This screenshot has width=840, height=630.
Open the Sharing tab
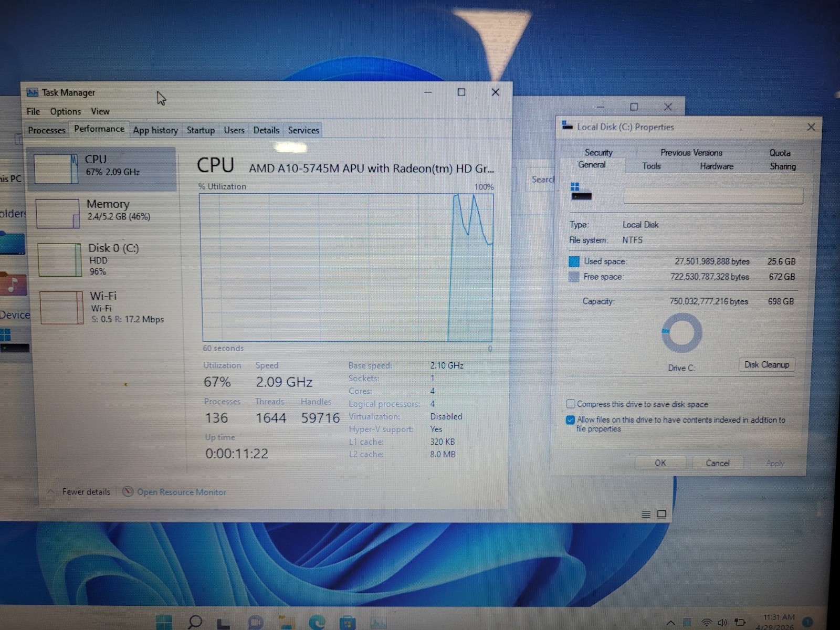click(x=783, y=166)
